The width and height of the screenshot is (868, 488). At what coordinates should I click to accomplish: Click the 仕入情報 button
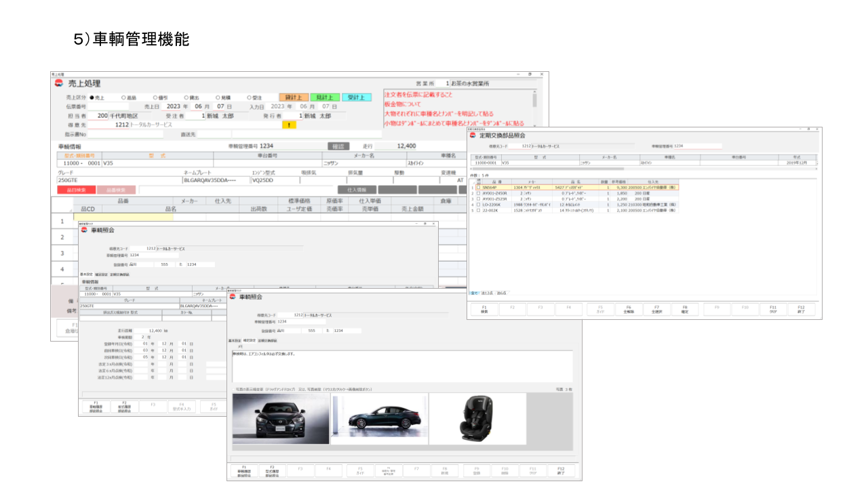pos(357,190)
